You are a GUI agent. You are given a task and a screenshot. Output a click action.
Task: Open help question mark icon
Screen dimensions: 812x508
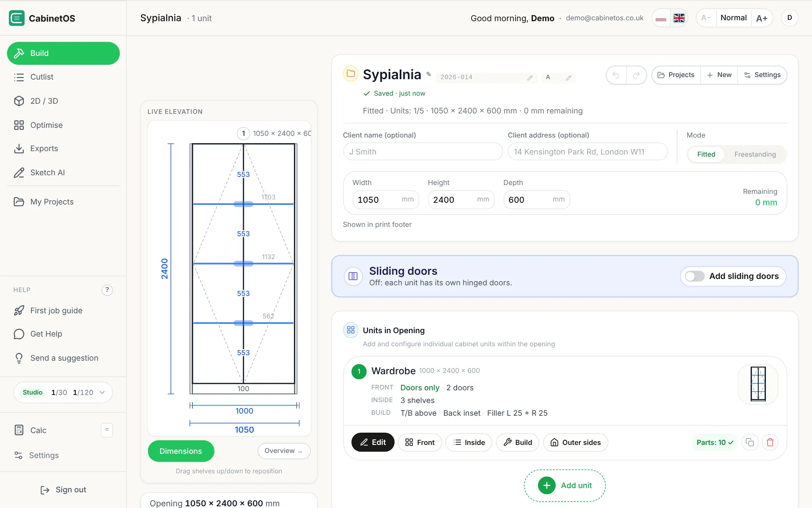[x=107, y=290]
